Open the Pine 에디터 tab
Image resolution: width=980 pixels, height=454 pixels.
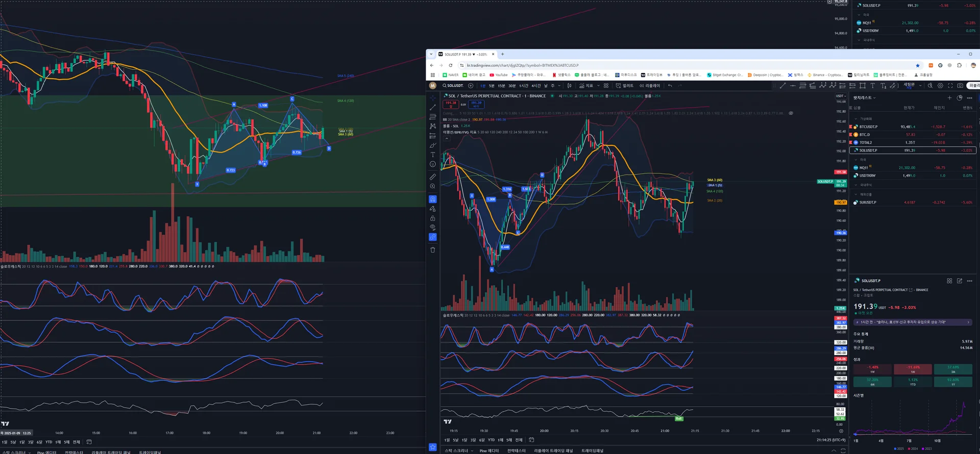point(489,450)
